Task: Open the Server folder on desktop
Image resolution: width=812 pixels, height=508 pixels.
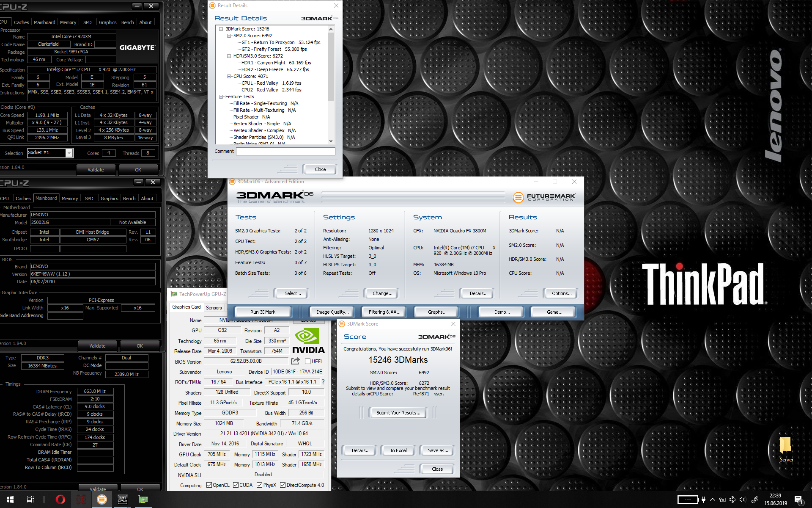Action: [x=786, y=450]
